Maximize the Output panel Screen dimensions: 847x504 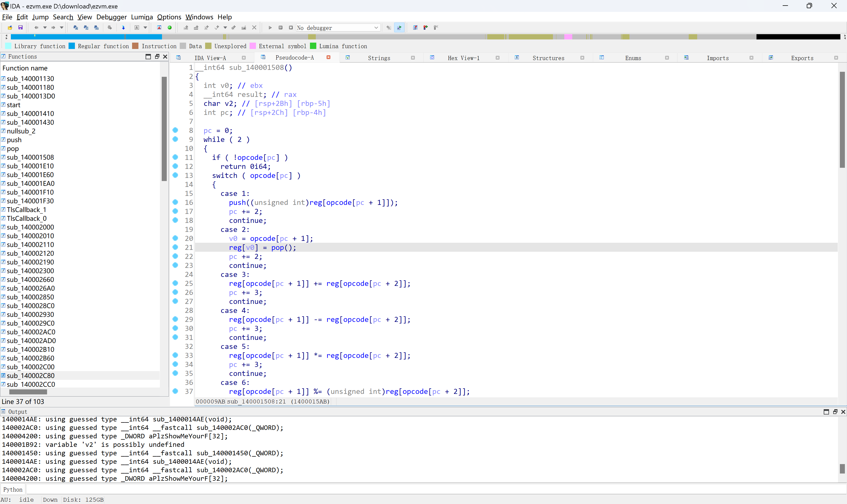click(826, 412)
